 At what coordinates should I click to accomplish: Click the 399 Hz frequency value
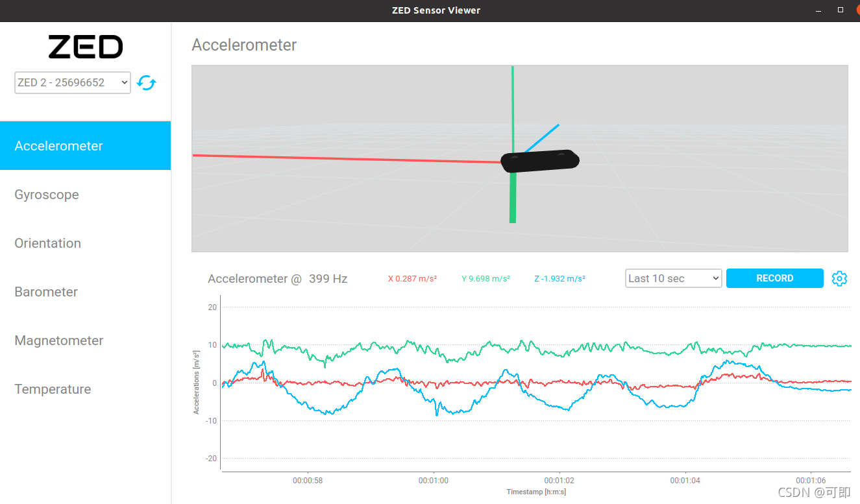pyautogui.click(x=328, y=279)
